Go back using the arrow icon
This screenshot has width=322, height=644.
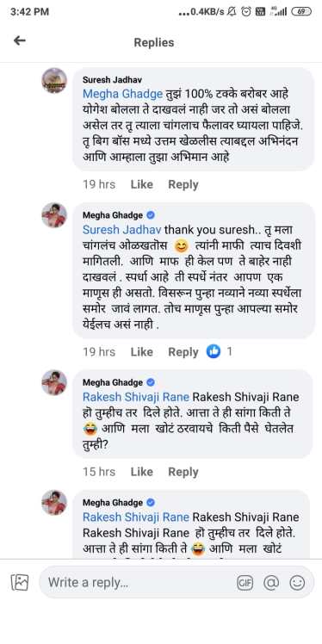(19, 40)
